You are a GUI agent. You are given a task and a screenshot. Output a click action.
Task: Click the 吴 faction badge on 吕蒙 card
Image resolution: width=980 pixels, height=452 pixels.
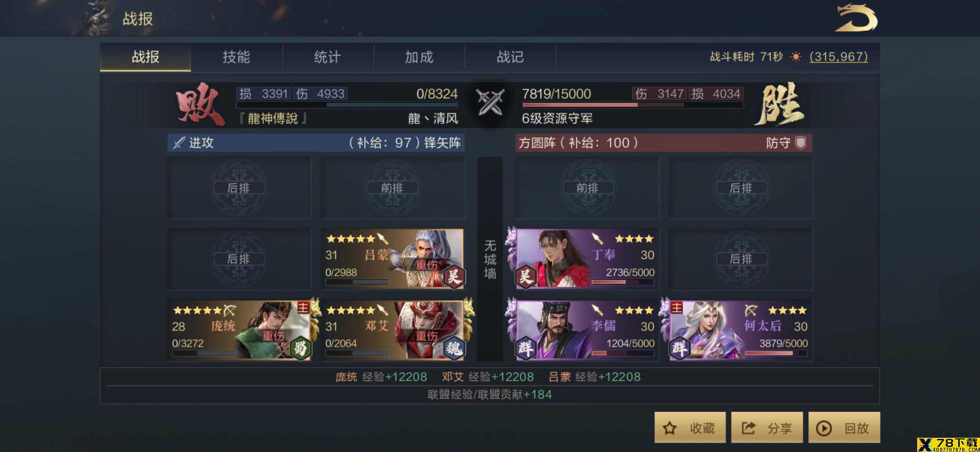pyautogui.click(x=454, y=277)
